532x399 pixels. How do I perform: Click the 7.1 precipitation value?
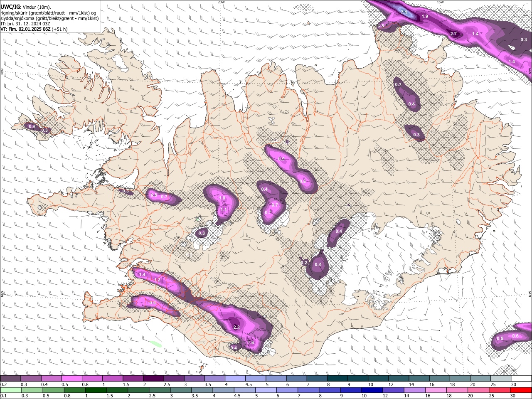click(x=404, y=12)
